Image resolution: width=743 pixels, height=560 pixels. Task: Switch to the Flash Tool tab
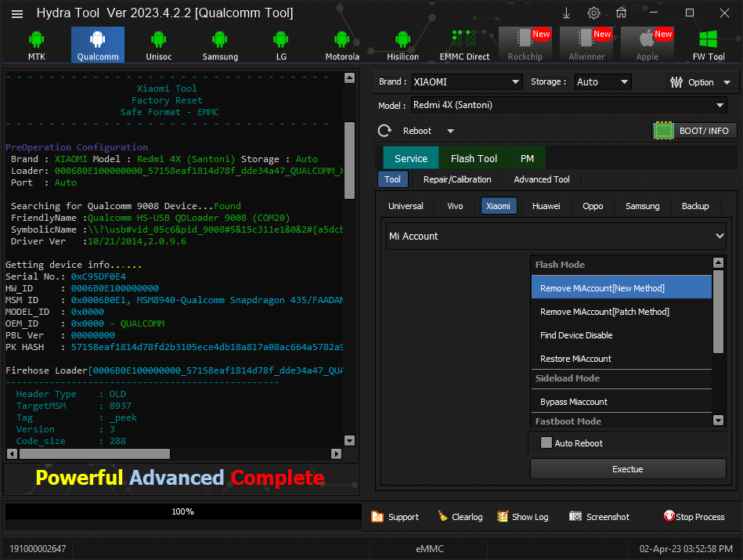click(474, 158)
